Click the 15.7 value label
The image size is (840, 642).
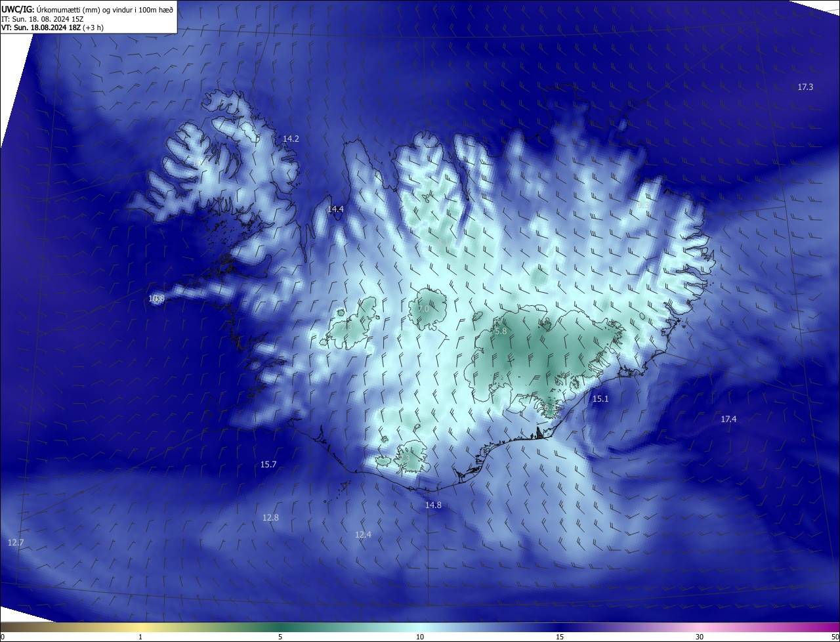[x=268, y=465]
